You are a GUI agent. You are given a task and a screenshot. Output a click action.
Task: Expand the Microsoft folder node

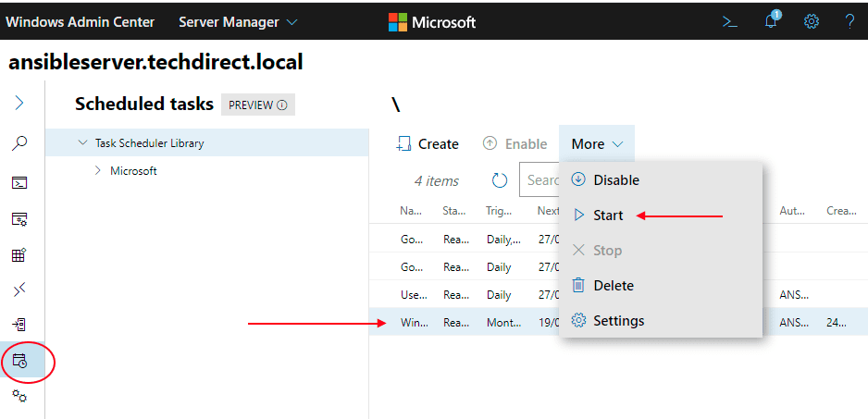click(98, 170)
